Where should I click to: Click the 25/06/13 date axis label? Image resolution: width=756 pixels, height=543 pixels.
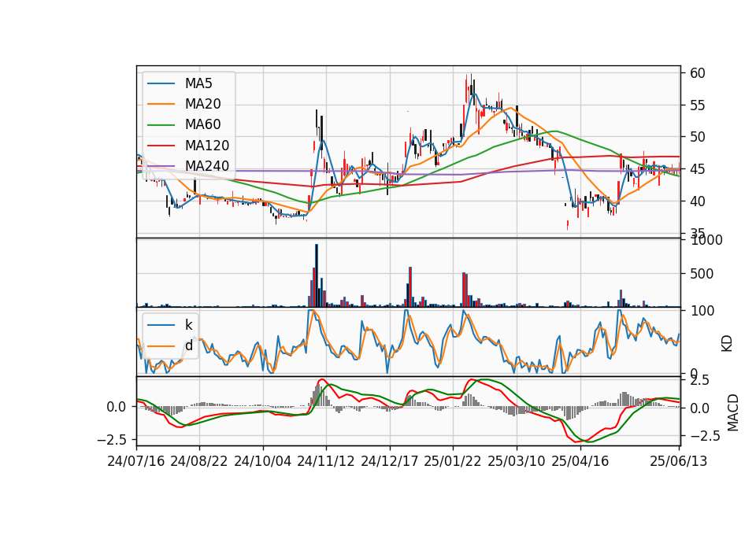coord(679,461)
